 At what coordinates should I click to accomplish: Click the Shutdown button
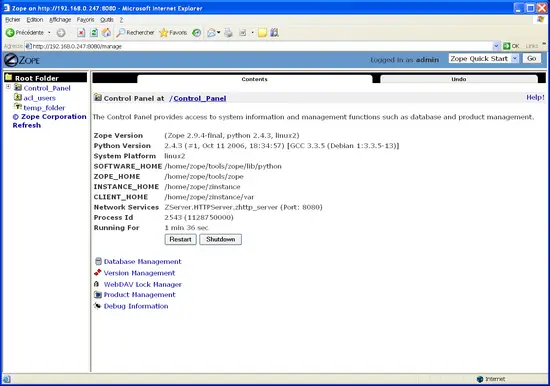click(x=221, y=239)
